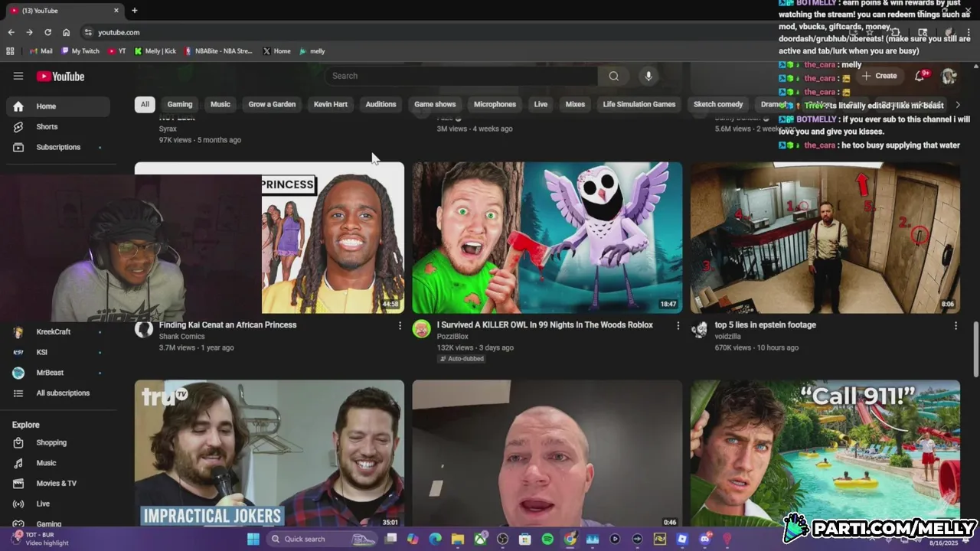
Task: Select the Live category chip
Action: click(x=541, y=104)
